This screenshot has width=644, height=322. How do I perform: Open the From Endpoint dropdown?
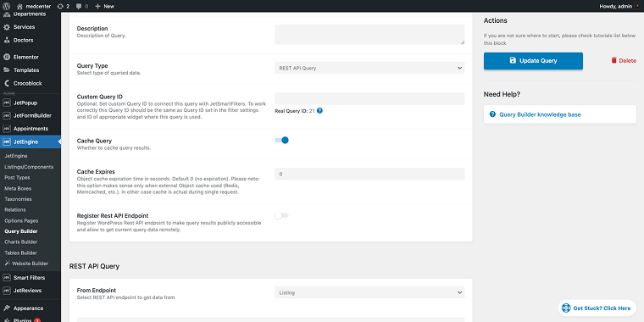pos(369,292)
